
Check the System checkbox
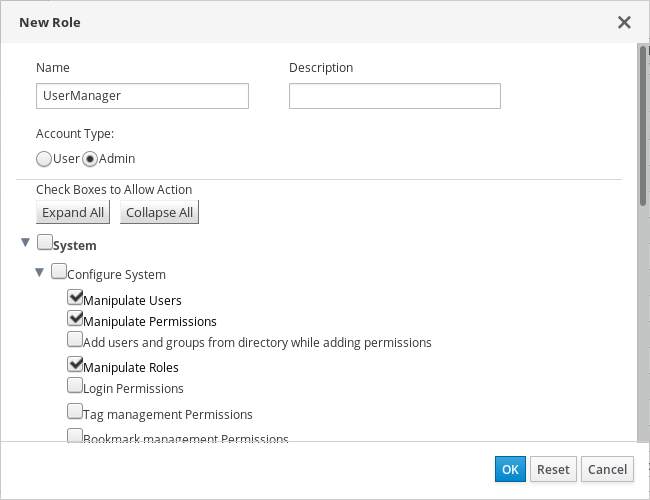click(x=44, y=242)
